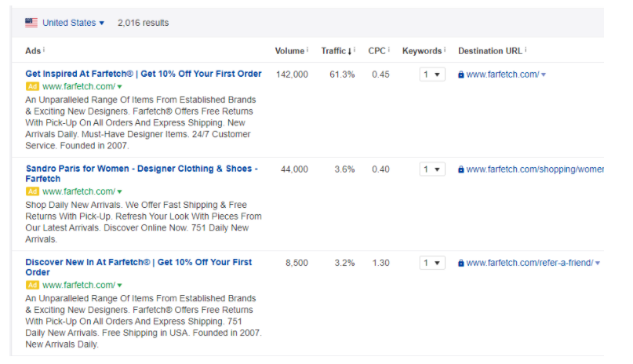Screen dimensions: 633x364
Task: Click display URL www.farfetch.com/ in Sandro Paris ad
Action: click(x=78, y=191)
